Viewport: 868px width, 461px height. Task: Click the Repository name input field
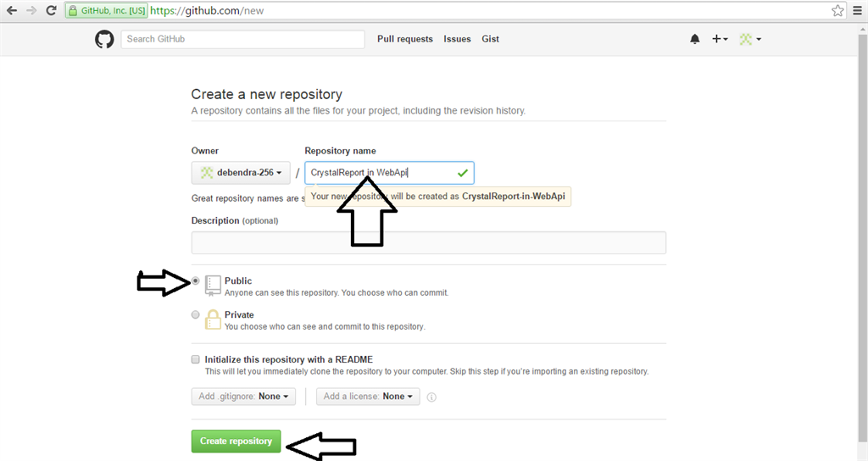[389, 173]
